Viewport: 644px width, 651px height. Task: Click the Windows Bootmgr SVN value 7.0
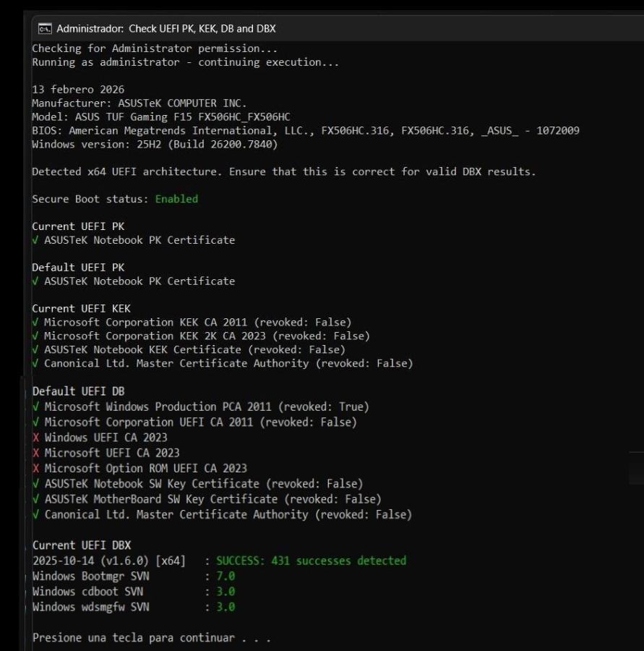click(x=226, y=576)
